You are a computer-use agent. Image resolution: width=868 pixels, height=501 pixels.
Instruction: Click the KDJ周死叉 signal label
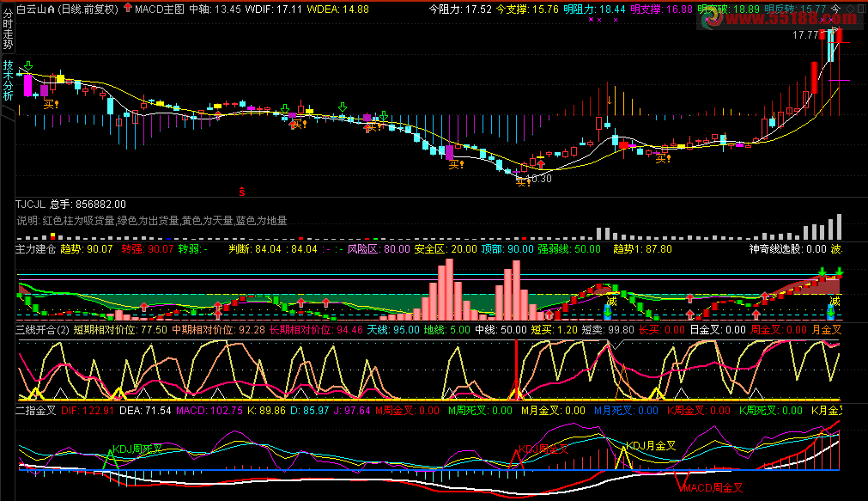[139, 449]
